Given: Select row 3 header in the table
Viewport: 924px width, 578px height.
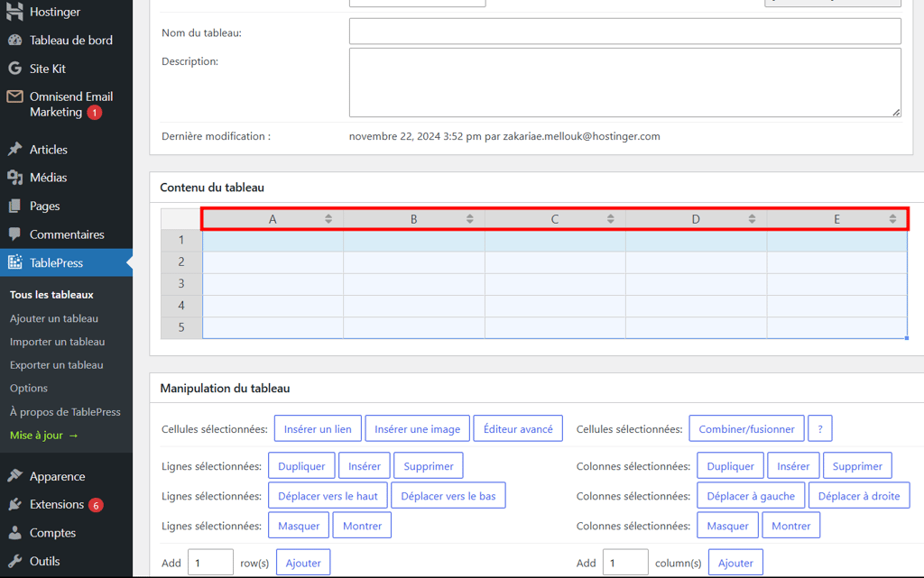Looking at the screenshot, I should (181, 284).
